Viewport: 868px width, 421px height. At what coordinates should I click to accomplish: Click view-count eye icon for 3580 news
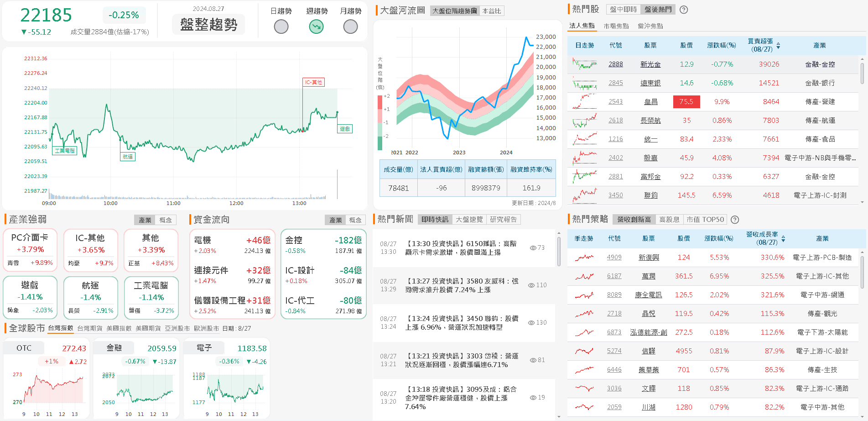point(531,285)
